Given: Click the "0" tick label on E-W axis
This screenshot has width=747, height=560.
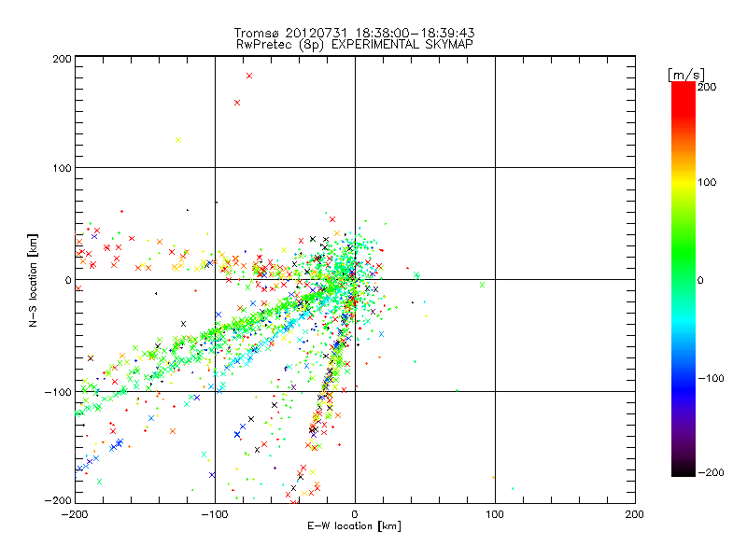Looking at the screenshot, I should pos(355,514).
